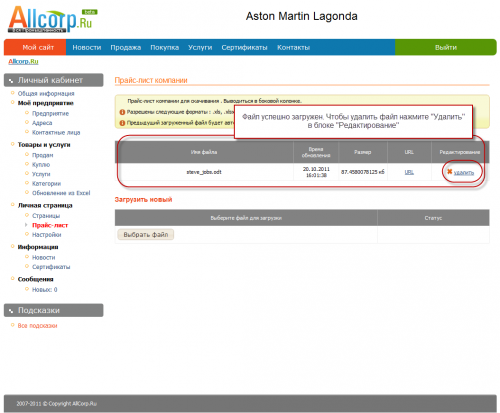
Task: Open the Куплю sidebar link
Action: (x=41, y=164)
